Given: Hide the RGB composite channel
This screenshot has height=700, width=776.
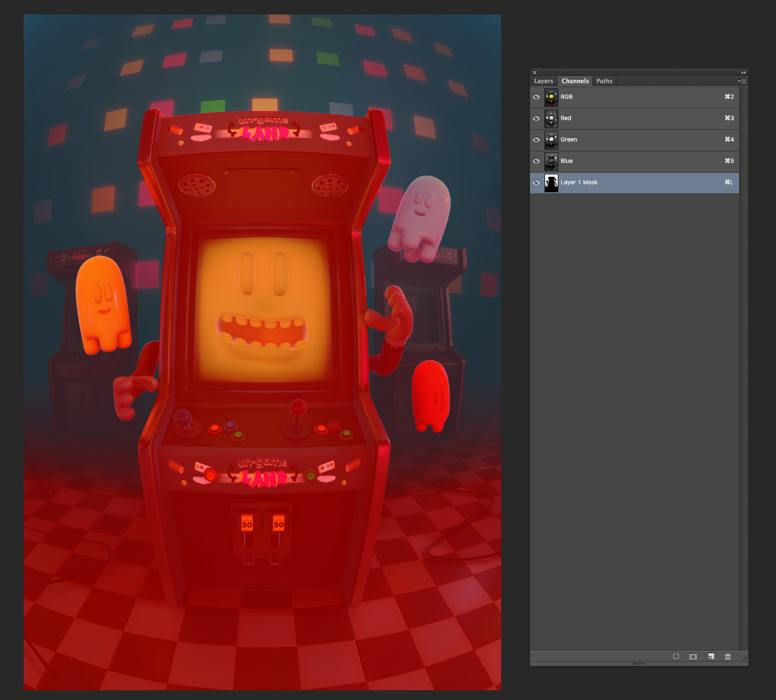Looking at the screenshot, I should click(536, 97).
